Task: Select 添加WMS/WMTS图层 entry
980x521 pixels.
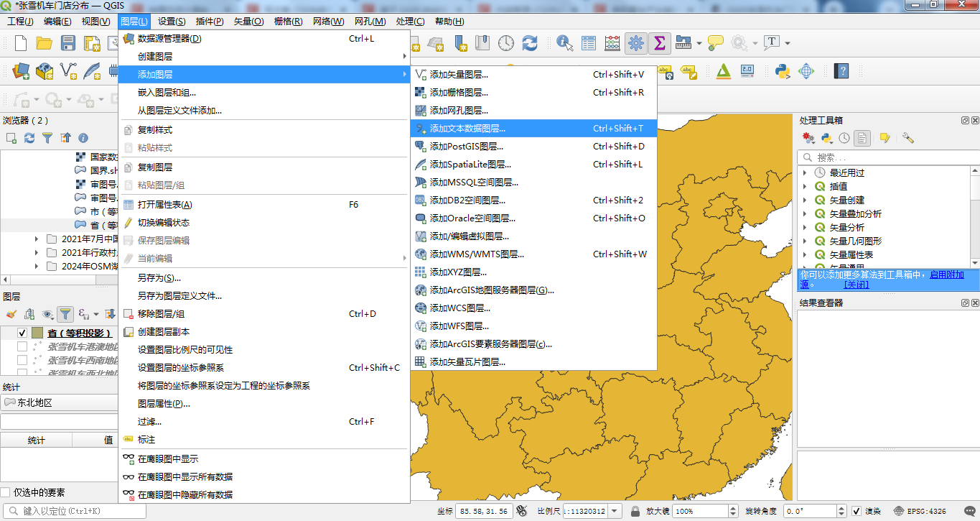Action: click(533, 254)
